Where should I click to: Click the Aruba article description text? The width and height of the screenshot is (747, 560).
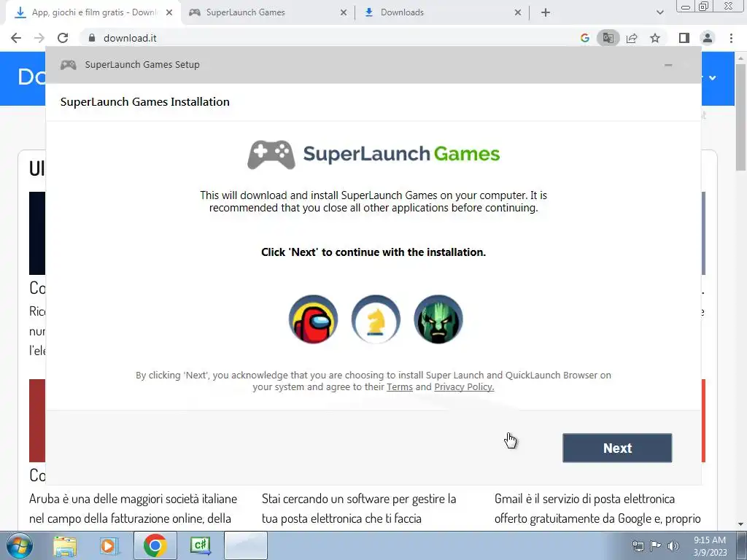133,508
